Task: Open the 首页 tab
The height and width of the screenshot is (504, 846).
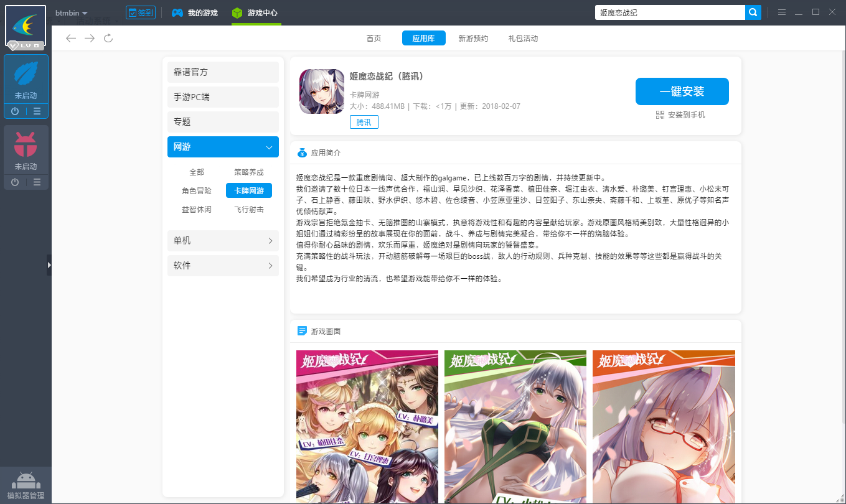Action: click(x=374, y=38)
